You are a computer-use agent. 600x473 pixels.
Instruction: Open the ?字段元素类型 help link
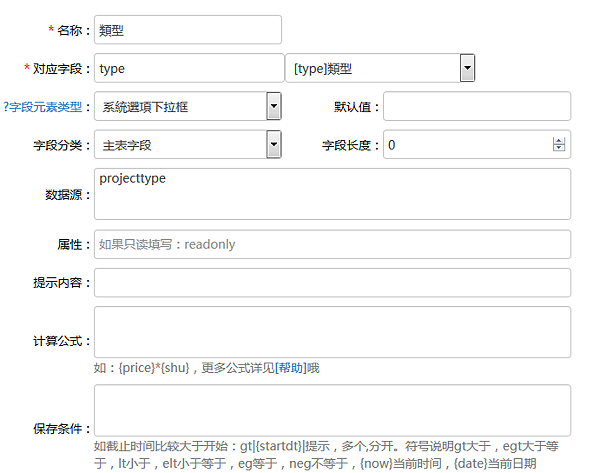click(42, 107)
